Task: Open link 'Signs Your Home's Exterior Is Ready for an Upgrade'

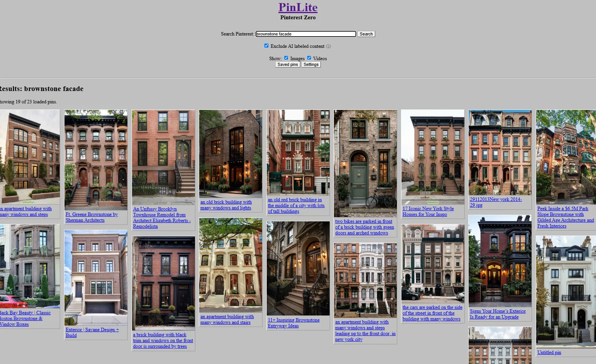Action: [x=498, y=314]
